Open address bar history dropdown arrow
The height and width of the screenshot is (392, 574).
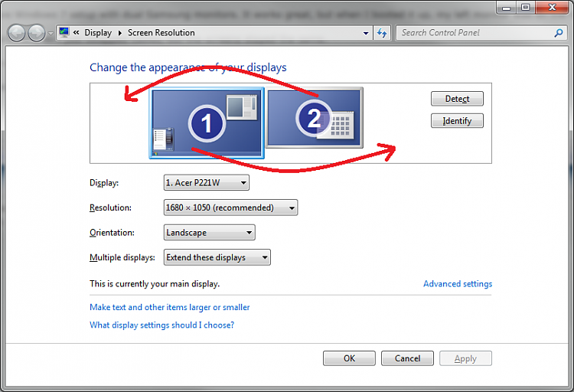coord(366,33)
